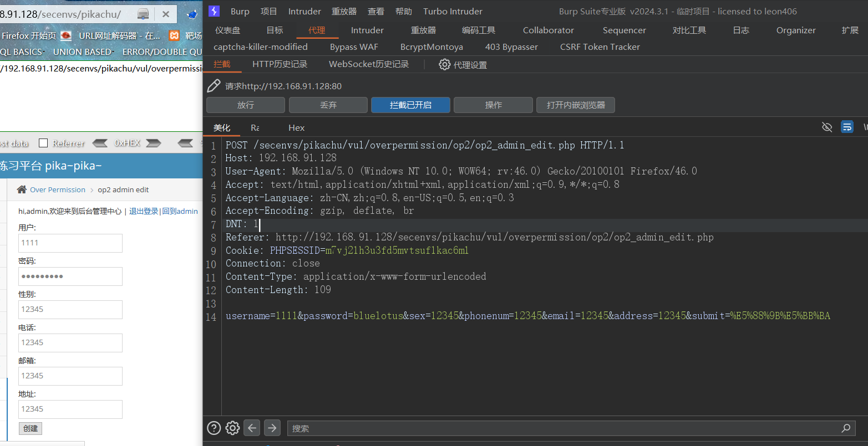Image resolution: width=868 pixels, height=446 pixels.
Task: Switch to 日志 tab
Action: (741, 30)
